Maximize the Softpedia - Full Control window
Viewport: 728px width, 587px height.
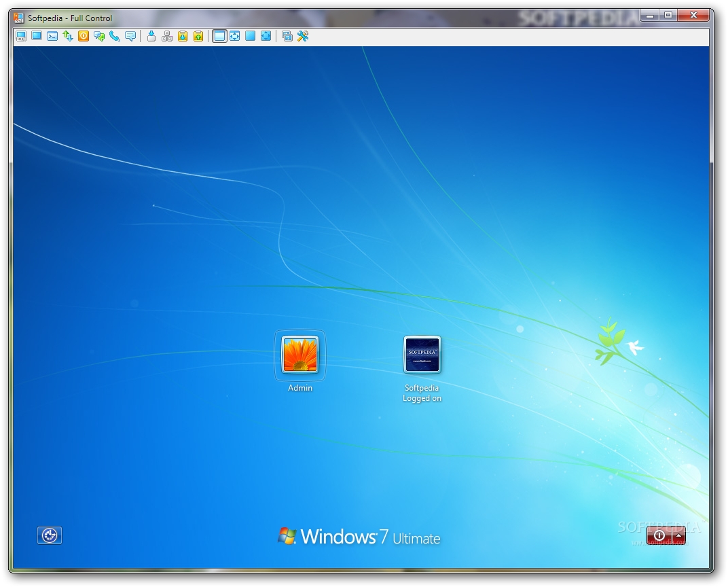[668, 16]
